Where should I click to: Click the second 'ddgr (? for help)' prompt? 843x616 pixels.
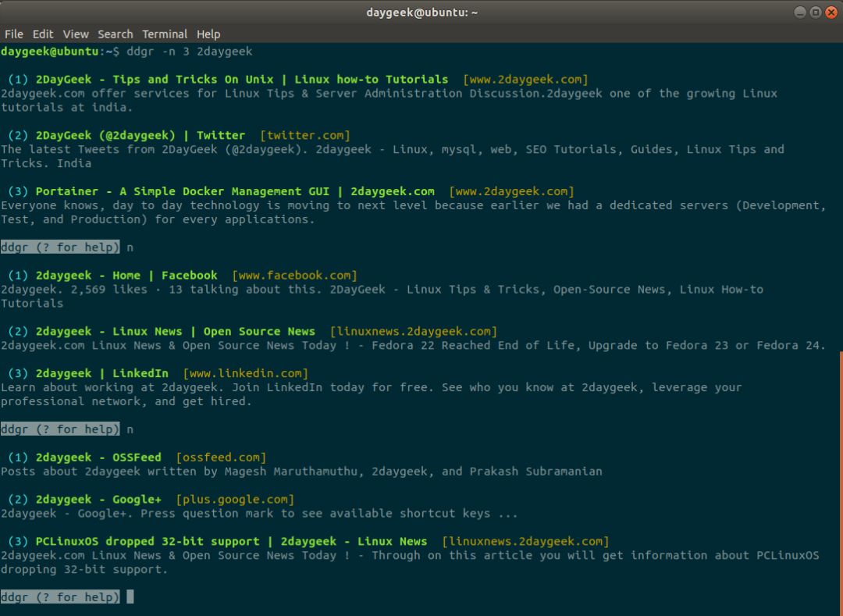(x=59, y=429)
